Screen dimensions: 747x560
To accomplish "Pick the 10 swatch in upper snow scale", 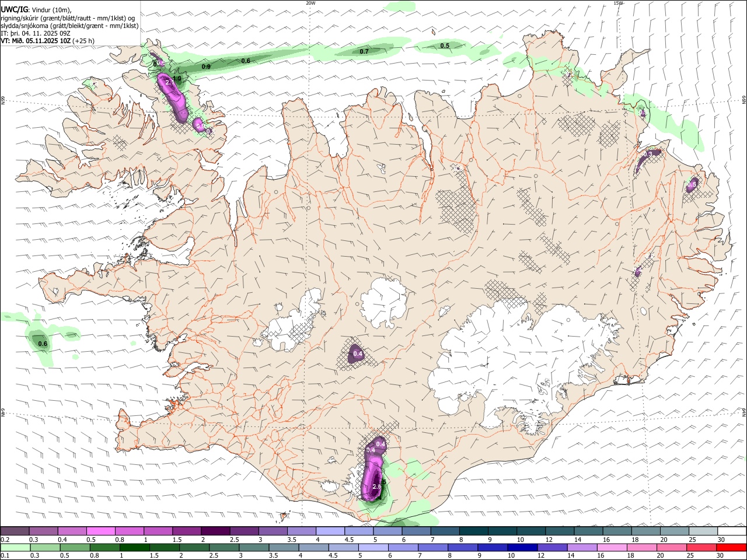I will (x=530, y=531).
